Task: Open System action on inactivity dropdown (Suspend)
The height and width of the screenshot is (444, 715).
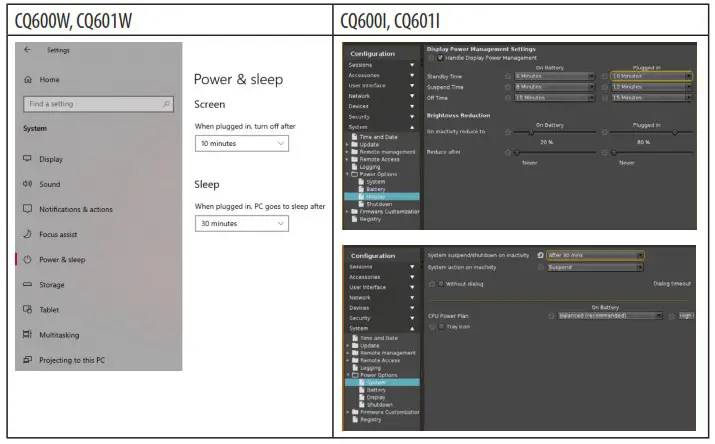Action: click(x=595, y=268)
